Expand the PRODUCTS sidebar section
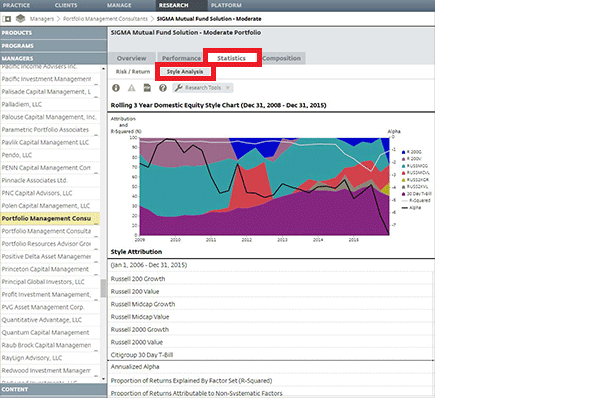The image size is (590, 402). tap(53, 33)
